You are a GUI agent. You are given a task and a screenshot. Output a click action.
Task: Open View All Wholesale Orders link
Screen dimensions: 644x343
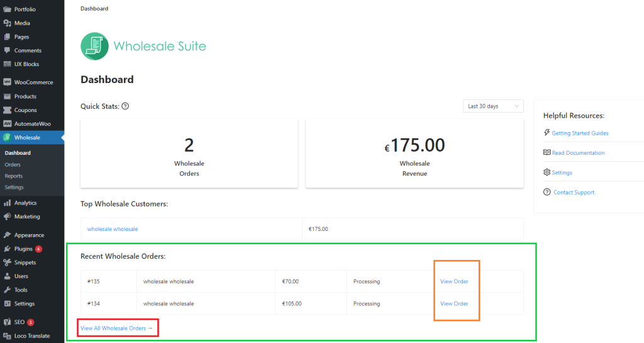(x=116, y=328)
